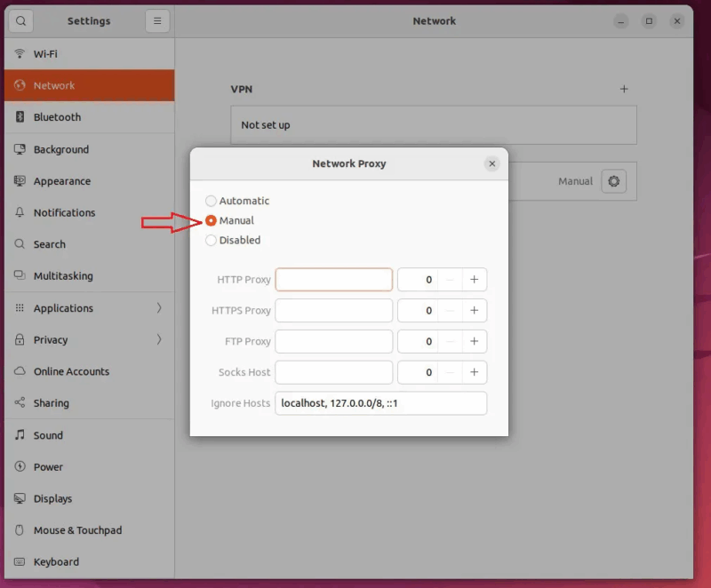Select the Bluetooth icon in the sidebar

tap(19, 117)
